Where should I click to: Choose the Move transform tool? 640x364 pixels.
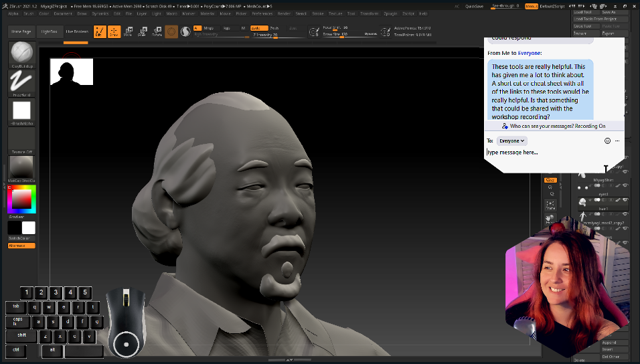[128, 31]
